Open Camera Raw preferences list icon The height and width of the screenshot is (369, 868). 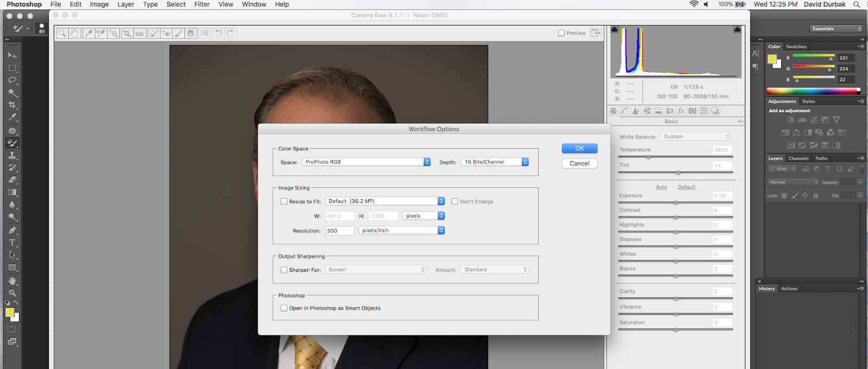[x=205, y=33]
